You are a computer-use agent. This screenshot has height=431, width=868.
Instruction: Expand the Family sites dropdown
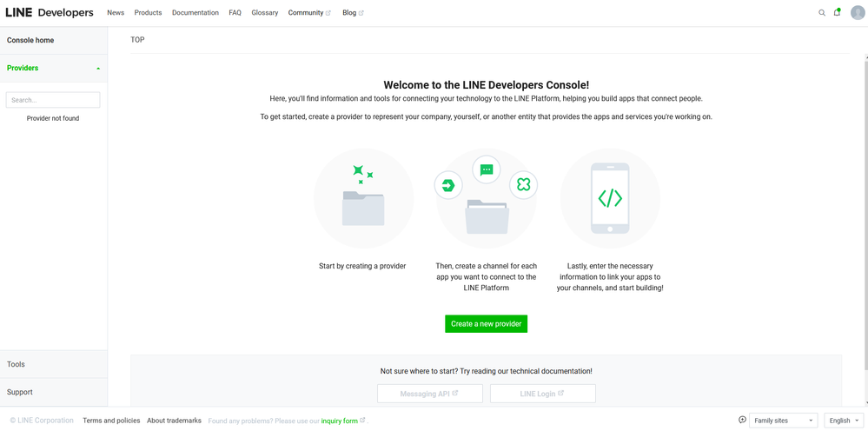pos(784,421)
